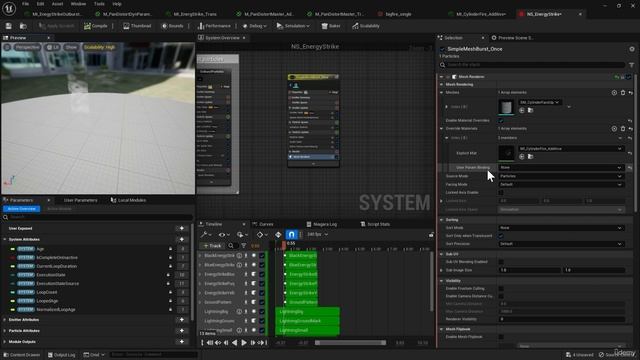Switch to the Script Stats tab
Viewport: 640px width, 360px height.
(375, 224)
